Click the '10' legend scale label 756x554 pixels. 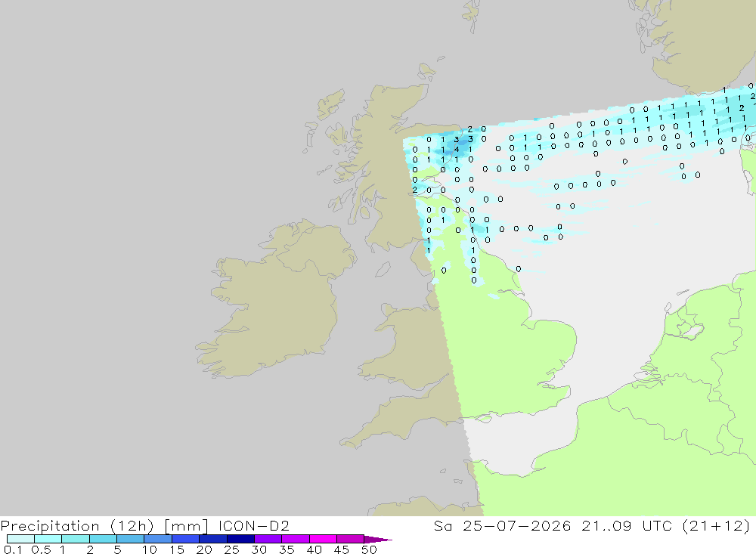(150, 549)
